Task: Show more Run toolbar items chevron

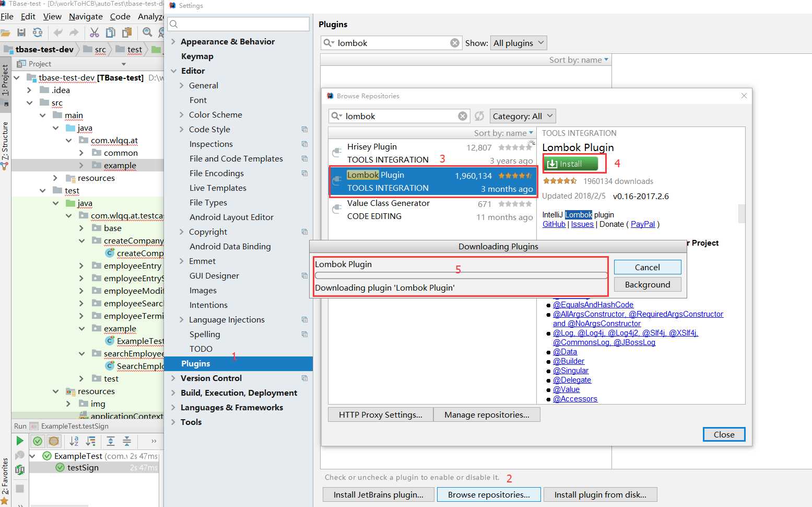Action: pyautogui.click(x=154, y=441)
